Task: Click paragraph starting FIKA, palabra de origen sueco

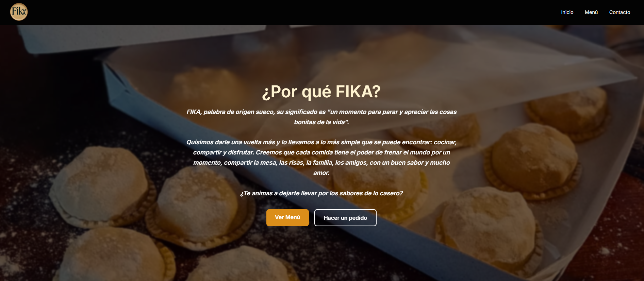Action: (321, 117)
